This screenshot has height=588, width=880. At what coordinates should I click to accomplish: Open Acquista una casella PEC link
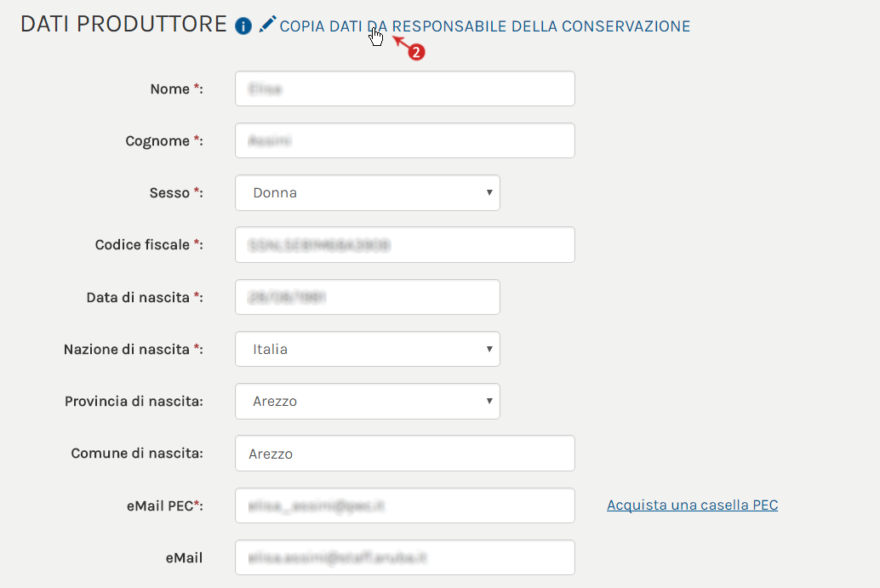coord(693,505)
